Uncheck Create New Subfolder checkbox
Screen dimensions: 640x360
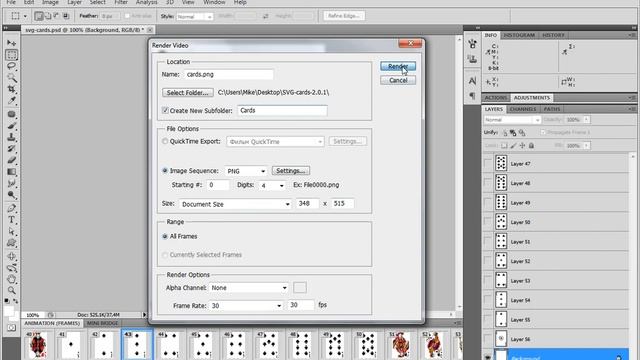click(x=165, y=110)
